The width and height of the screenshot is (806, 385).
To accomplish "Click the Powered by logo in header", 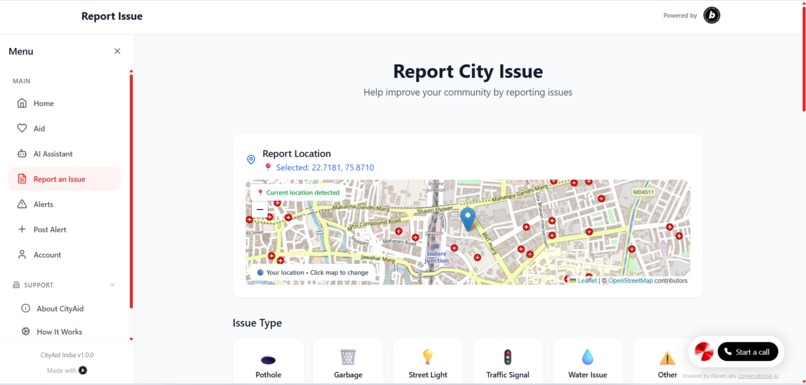I will pyautogui.click(x=711, y=15).
